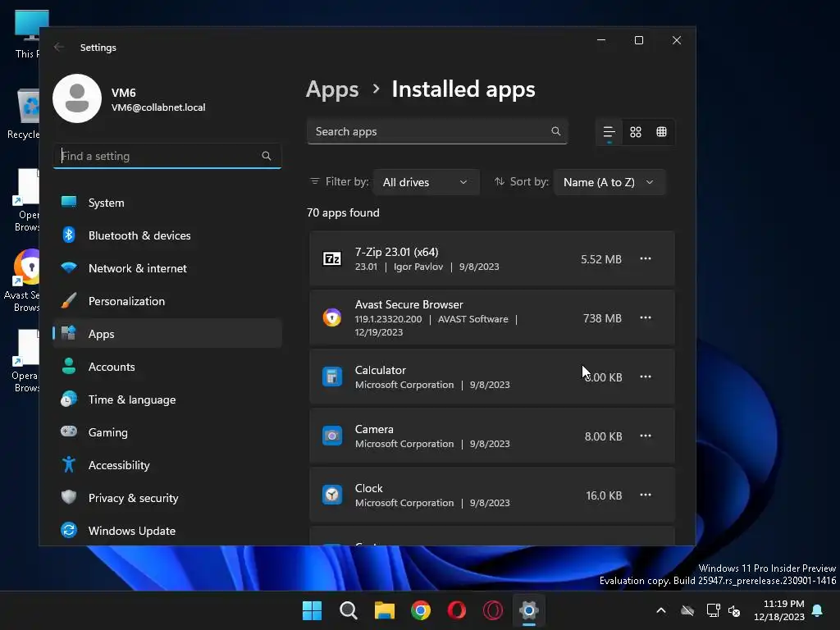Click the taskbar clock and date

point(779,610)
